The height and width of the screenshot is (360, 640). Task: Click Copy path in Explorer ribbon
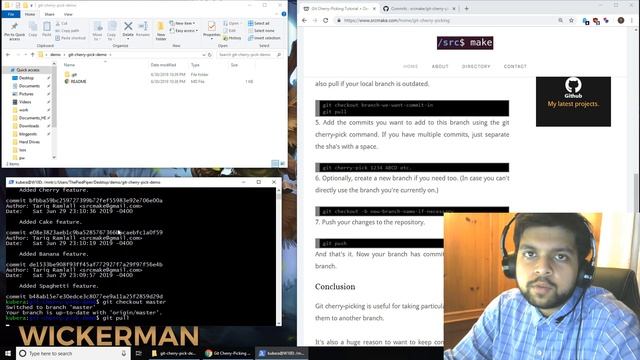coord(67,31)
